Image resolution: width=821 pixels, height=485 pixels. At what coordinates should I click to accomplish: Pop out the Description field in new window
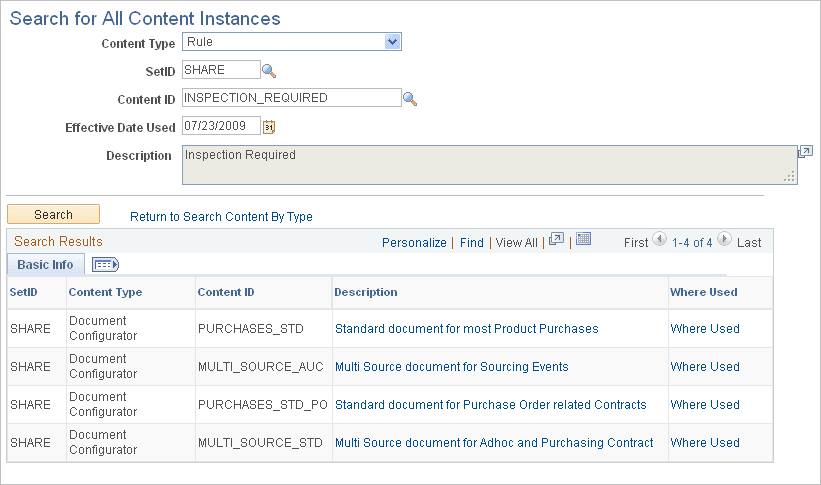[x=805, y=152]
